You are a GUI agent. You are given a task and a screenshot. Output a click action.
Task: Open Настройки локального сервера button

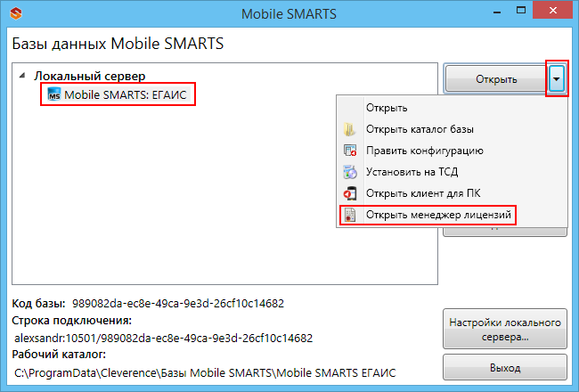505,330
